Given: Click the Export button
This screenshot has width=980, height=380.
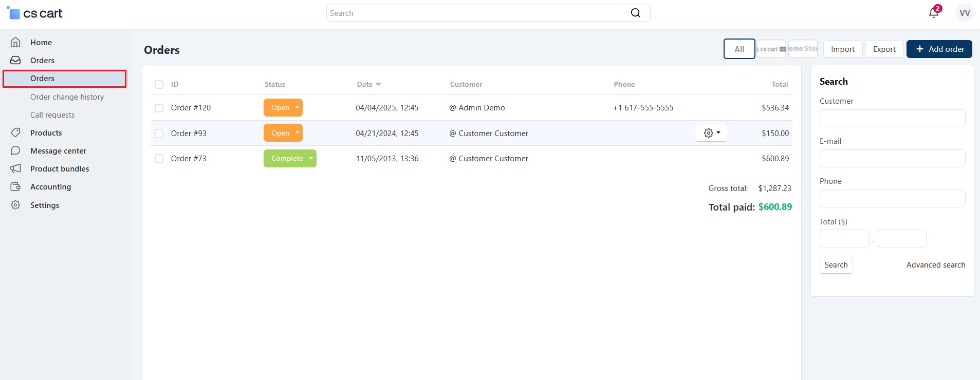Looking at the screenshot, I should point(884,49).
